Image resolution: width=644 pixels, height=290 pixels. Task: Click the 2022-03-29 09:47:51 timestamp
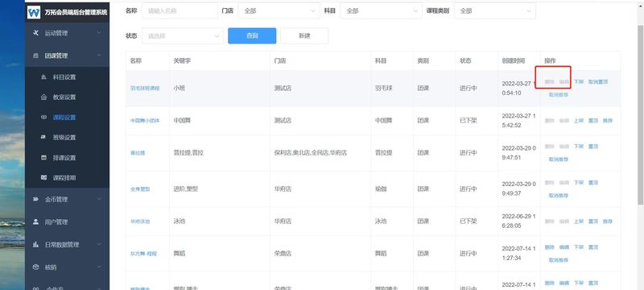coord(518,153)
